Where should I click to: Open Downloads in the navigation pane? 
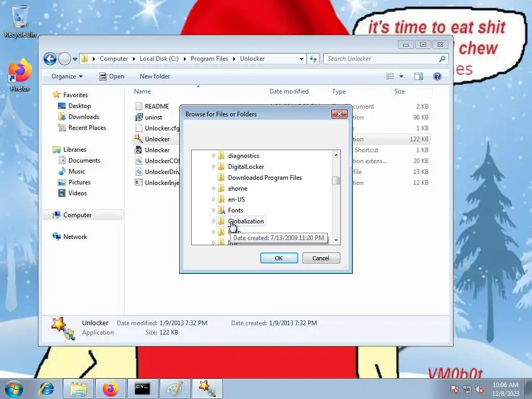click(x=84, y=117)
